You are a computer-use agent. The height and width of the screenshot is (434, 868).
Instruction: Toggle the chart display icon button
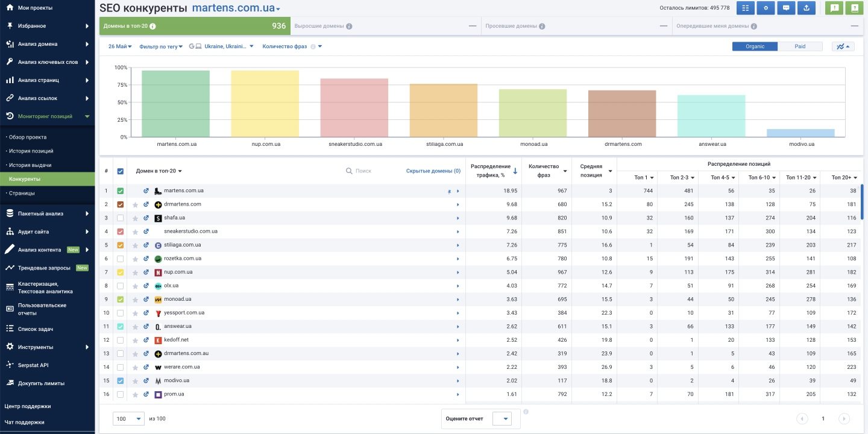[843, 46]
